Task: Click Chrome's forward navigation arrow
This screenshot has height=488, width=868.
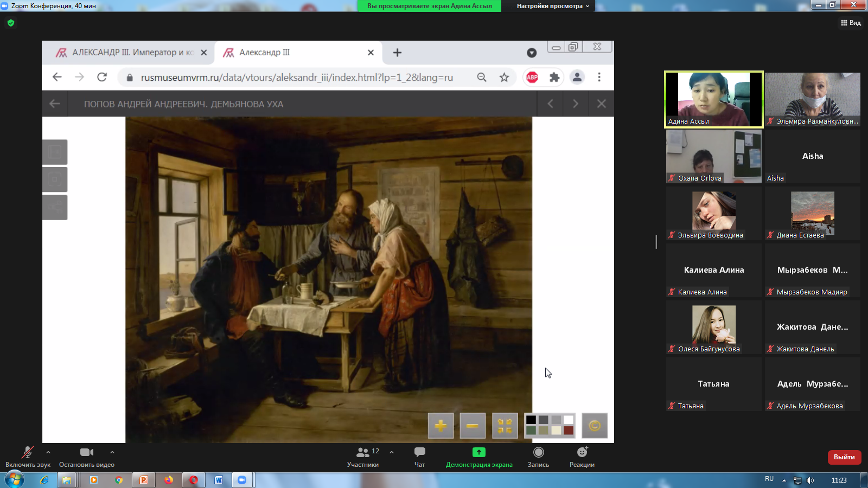Action: coord(80,77)
